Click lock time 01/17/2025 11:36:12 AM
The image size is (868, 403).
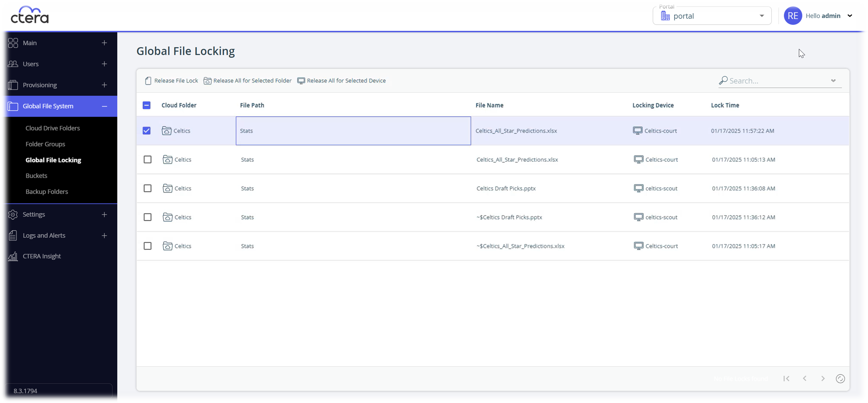744,217
